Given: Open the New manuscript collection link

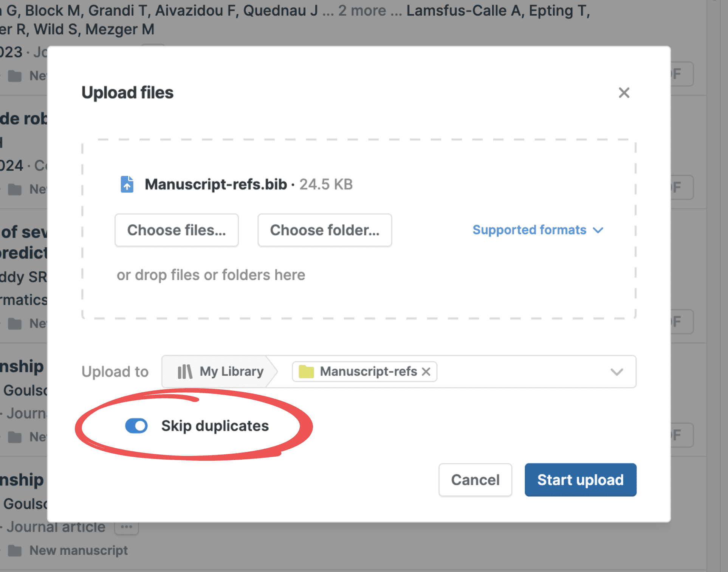Looking at the screenshot, I should [x=79, y=550].
